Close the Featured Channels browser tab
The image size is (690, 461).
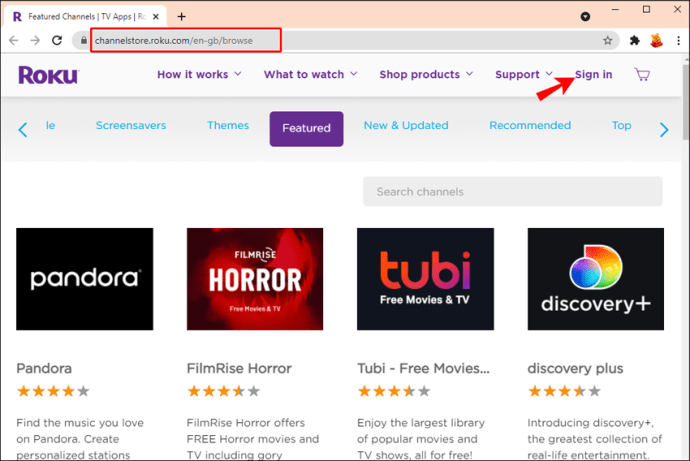pos(156,17)
